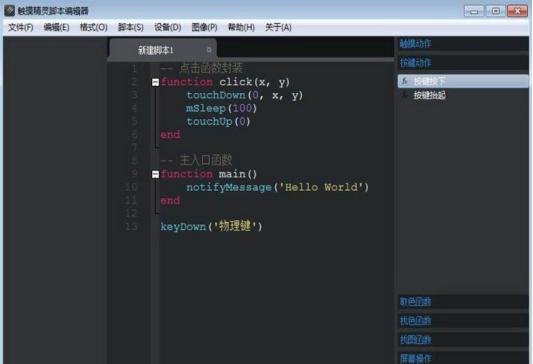Click the keyDown('物理键') line
The width and height of the screenshot is (533, 364).
pyautogui.click(x=211, y=226)
